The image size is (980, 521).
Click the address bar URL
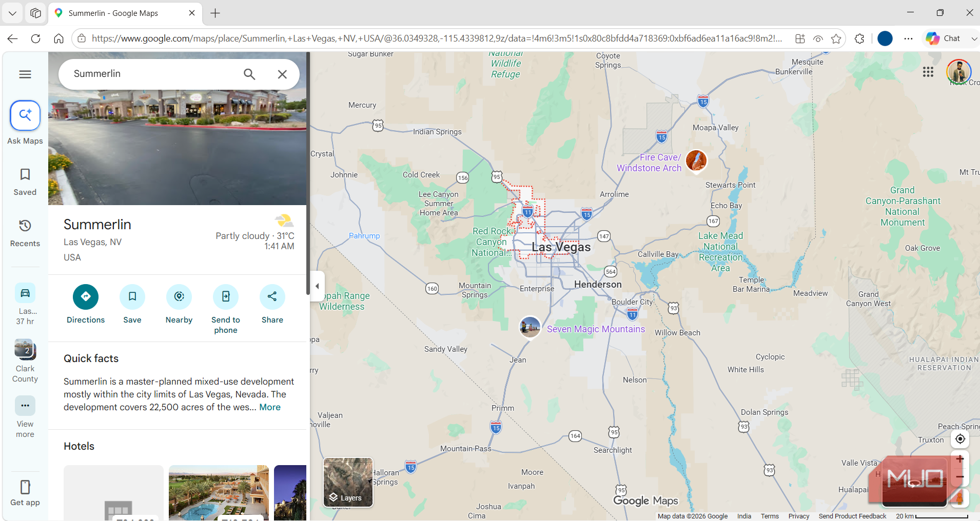tap(437, 38)
